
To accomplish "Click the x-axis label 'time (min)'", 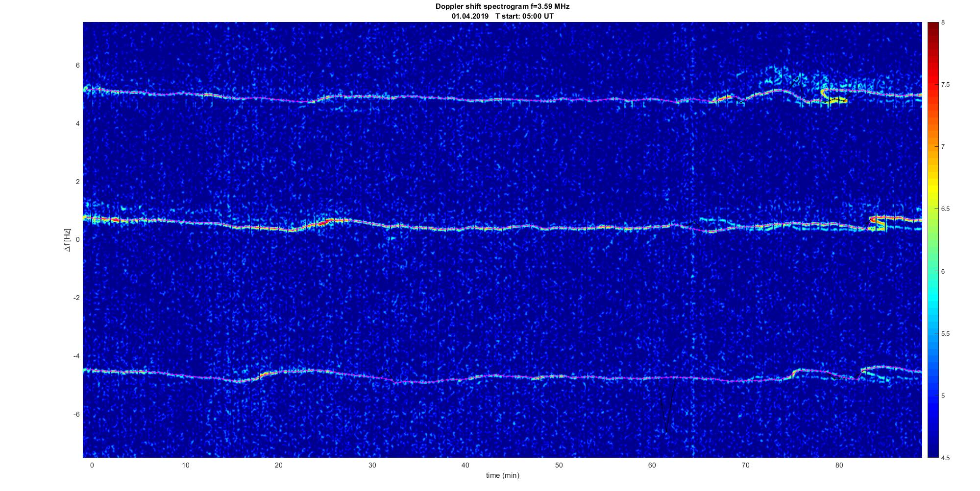I will [502, 475].
